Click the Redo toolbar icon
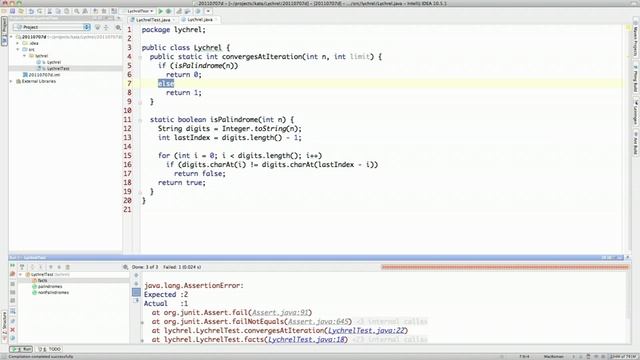640x360 pixels. click(x=39, y=11)
